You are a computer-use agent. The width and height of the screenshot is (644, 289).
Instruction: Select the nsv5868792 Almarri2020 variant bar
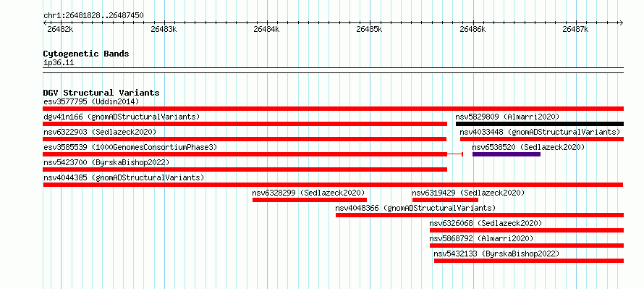pos(527,246)
